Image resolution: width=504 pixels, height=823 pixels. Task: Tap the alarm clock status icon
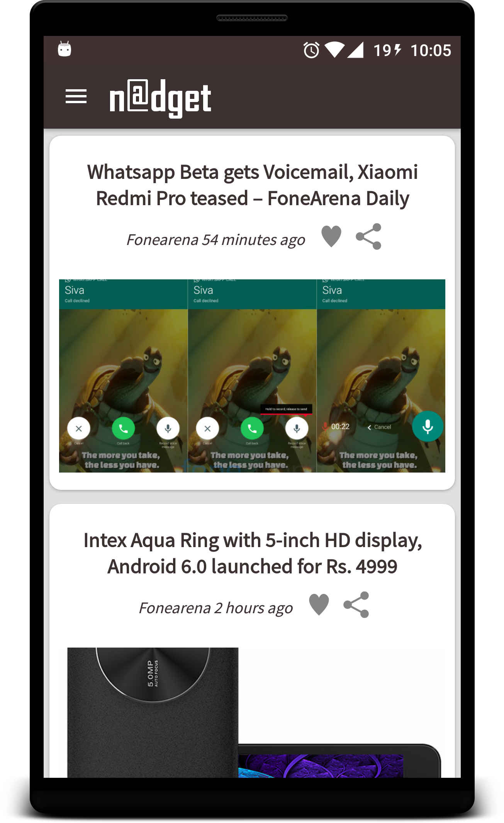pyautogui.click(x=311, y=50)
